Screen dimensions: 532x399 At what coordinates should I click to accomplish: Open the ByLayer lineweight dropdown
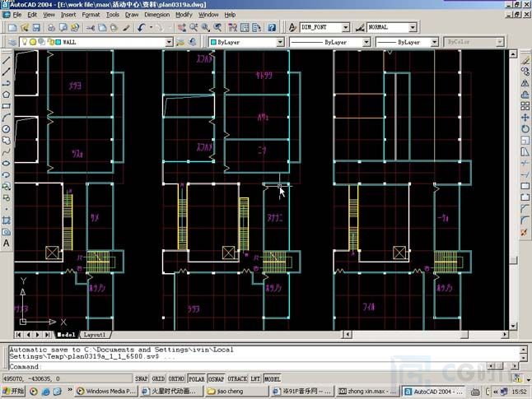(x=434, y=43)
